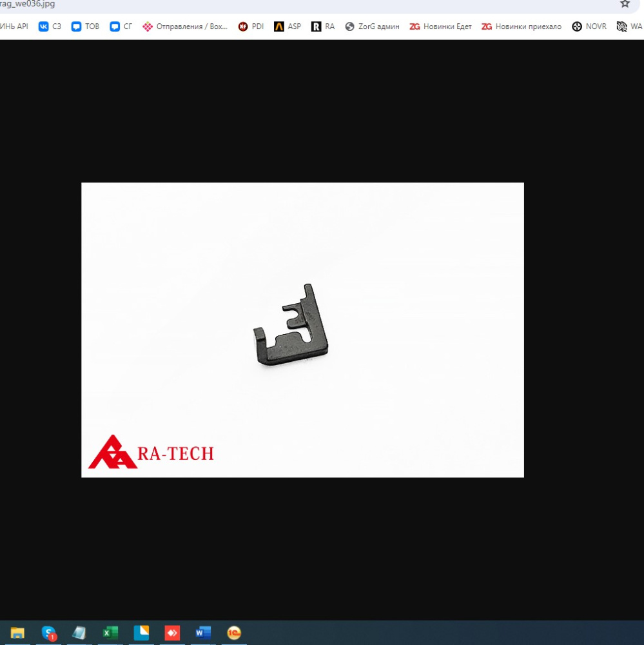The height and width of the screenshot is (645, 644).
Task: Open the tilted notebook app in taskbar
Action: tap(79, 633)
